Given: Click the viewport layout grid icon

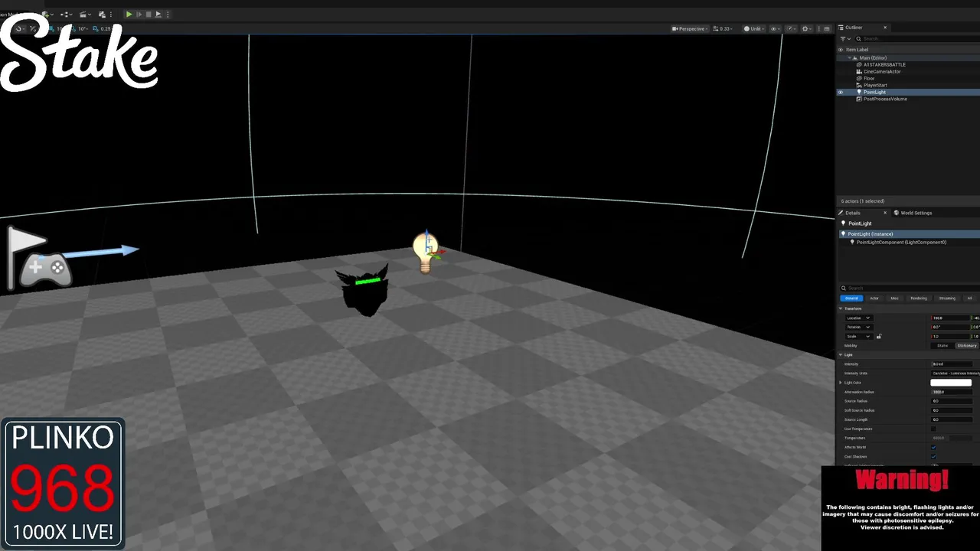Looking at the screenshot, I should (x=827, y=29).
